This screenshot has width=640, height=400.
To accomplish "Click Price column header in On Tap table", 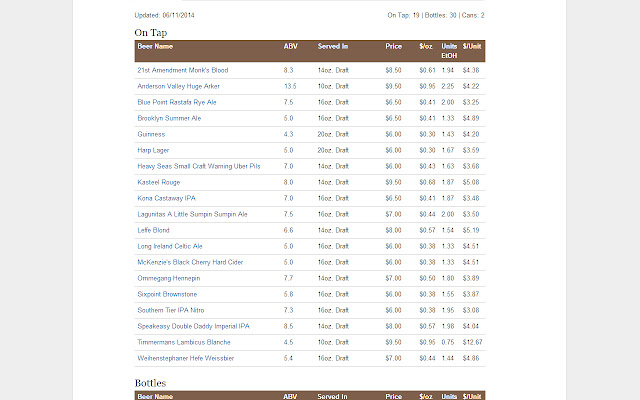I will point(393,46).
